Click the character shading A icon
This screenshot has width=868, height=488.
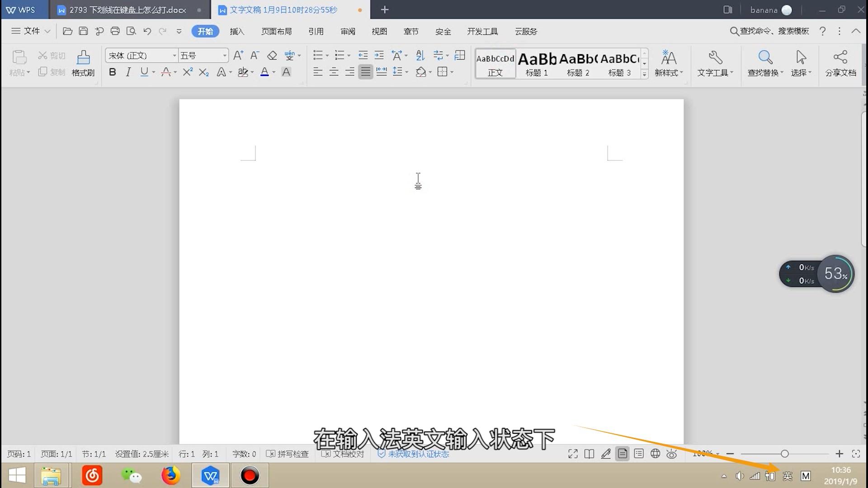coord(286,72)
